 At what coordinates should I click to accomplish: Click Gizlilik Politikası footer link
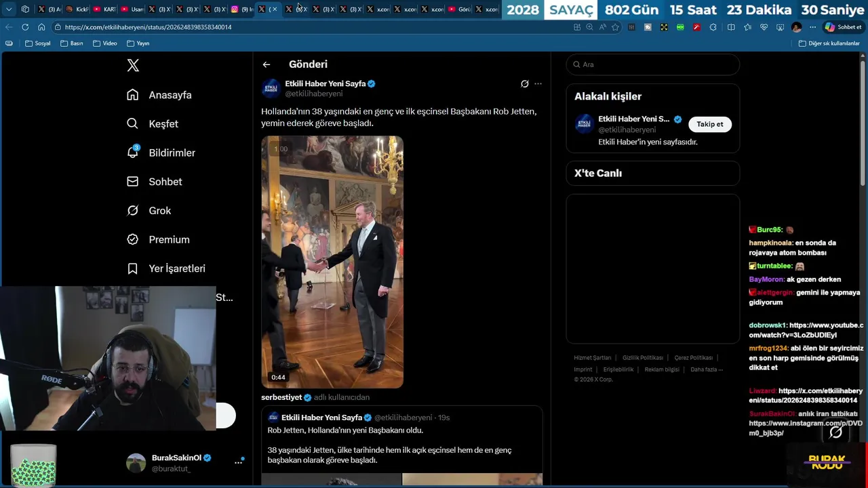(643, 358)
